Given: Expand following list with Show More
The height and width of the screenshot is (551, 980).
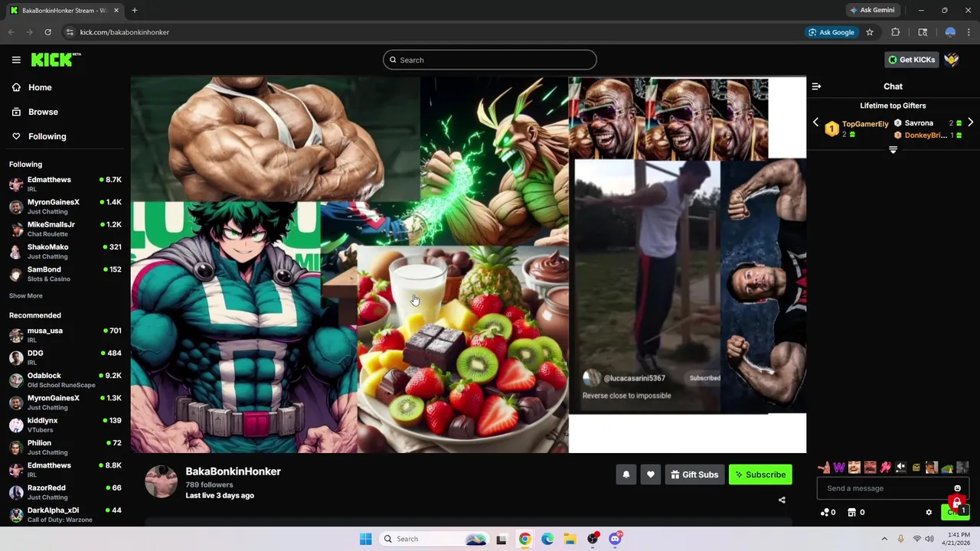Looking at the screenshot, I should pyautogui.click(x=26, y=295).
